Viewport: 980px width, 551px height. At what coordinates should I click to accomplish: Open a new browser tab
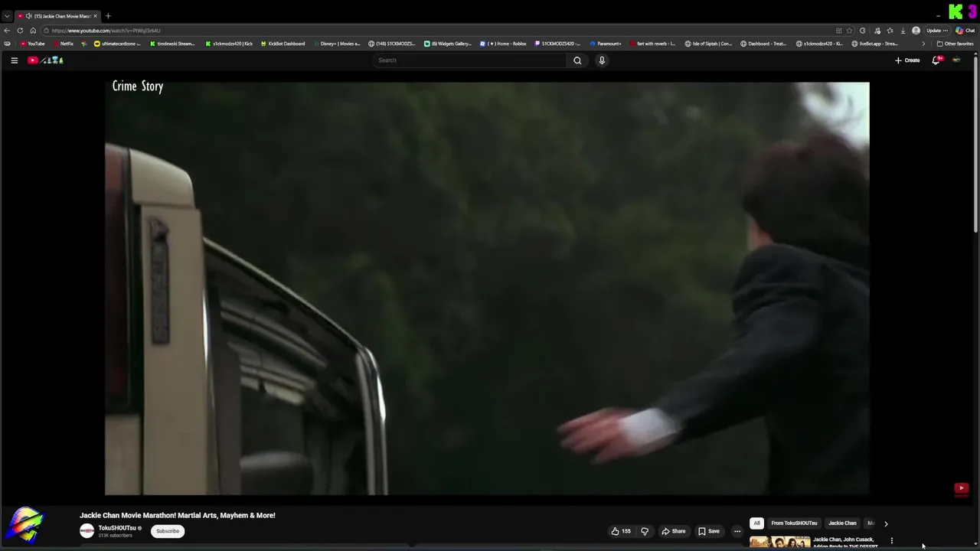108,16
